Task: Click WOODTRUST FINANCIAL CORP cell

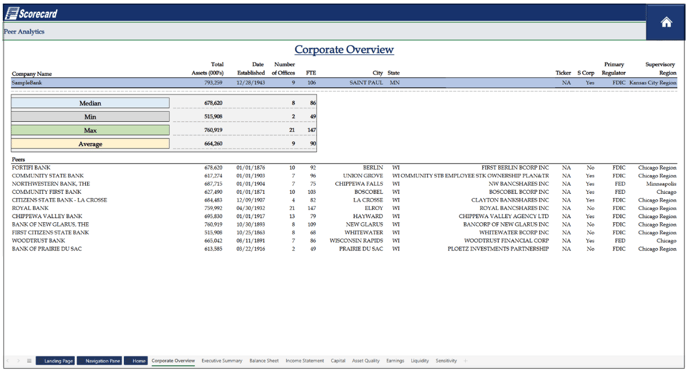Action: [507, 241]
